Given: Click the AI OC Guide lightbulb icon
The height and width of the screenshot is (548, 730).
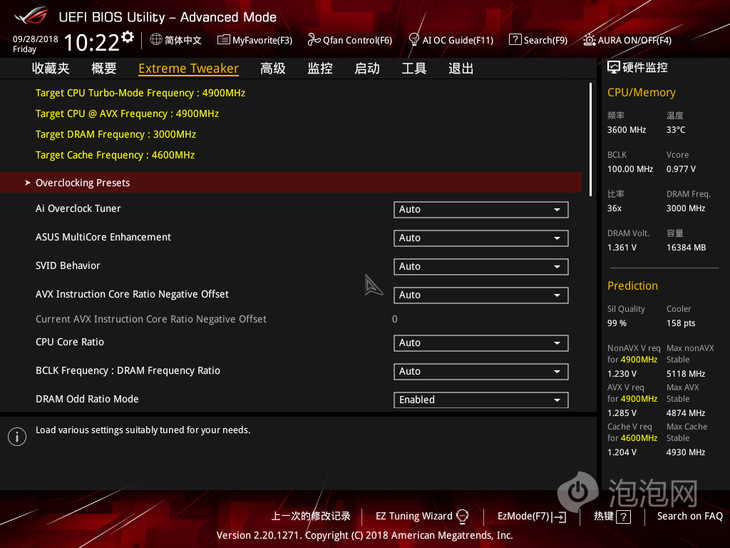Looking at the screenshot, I should [413, 40].
